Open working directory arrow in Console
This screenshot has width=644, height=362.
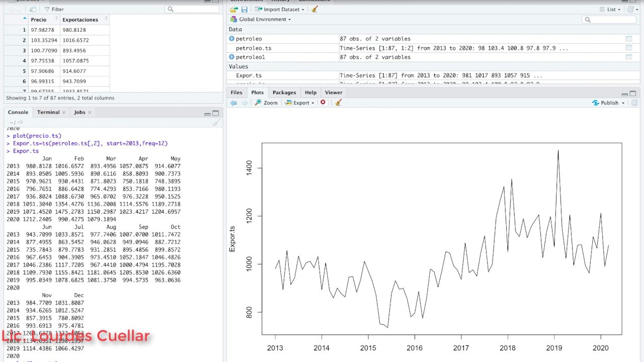20,122
